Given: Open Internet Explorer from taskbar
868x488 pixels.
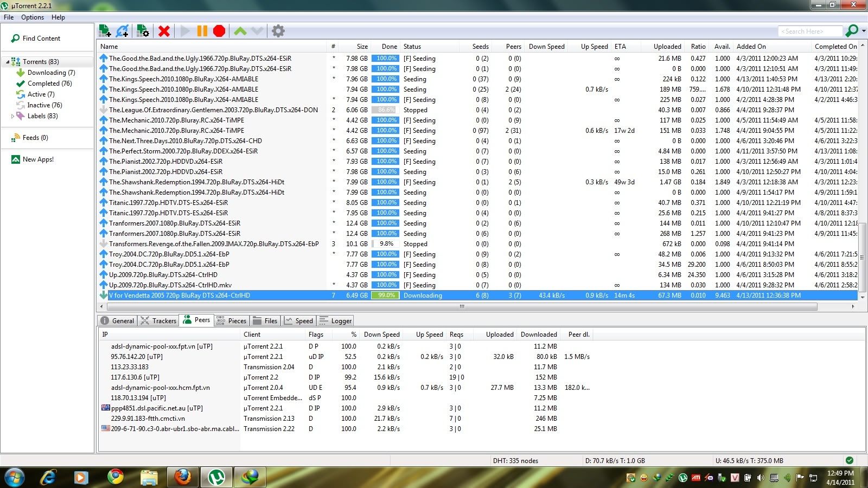Looking at the screenshot, I should click(x=48, y=477).
